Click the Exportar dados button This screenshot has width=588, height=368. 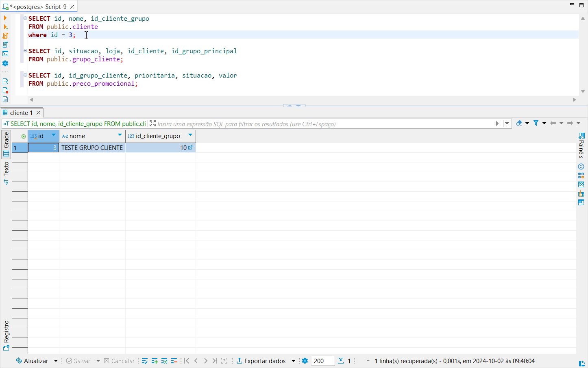261,361
